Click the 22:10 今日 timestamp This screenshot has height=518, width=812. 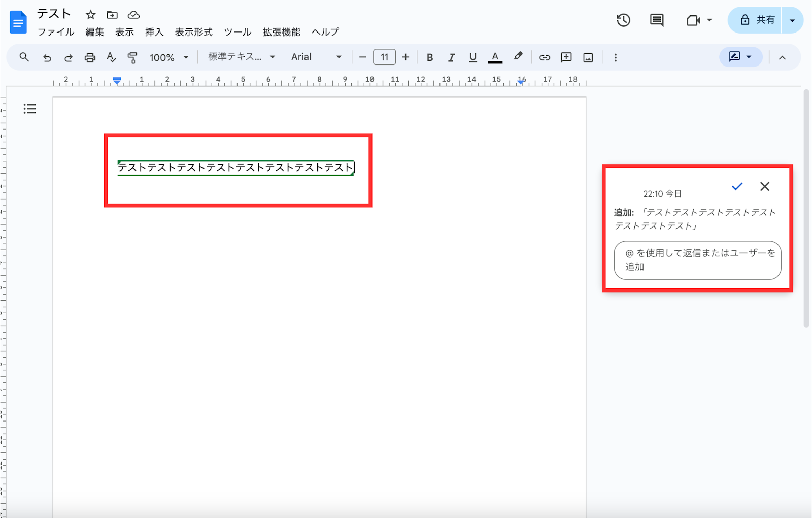[x=662, y=193]
